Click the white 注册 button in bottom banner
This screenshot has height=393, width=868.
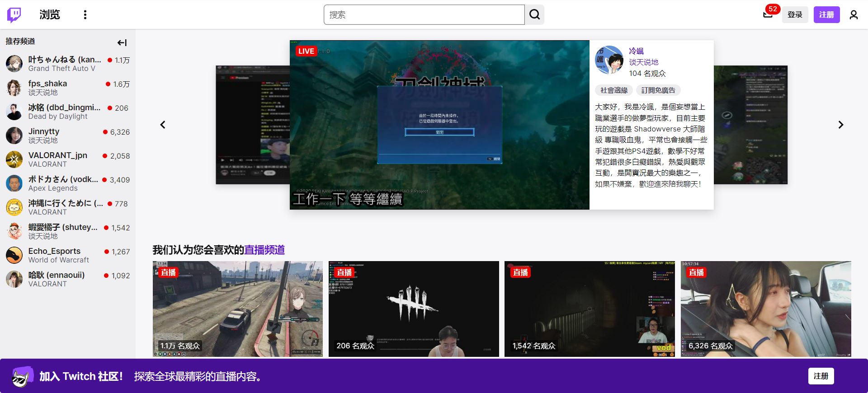[821, 376]
